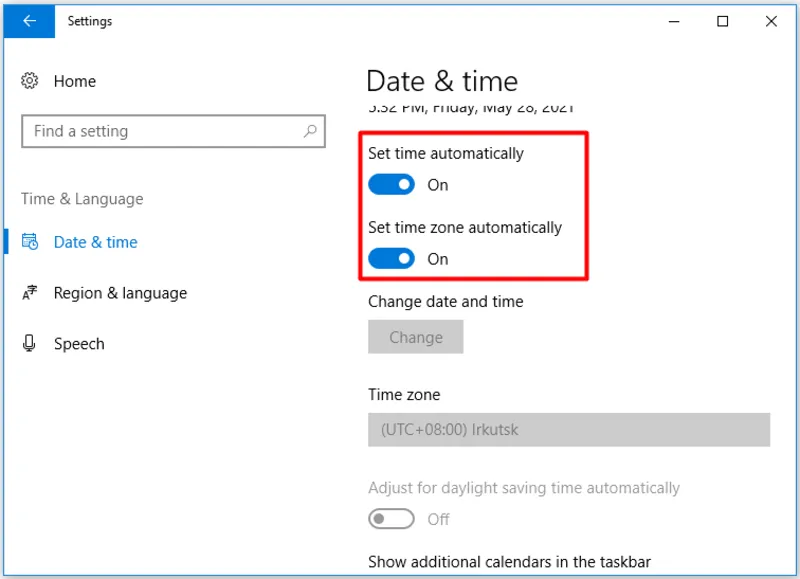Click the Set time zone automatically label

[x=465, y=227]
